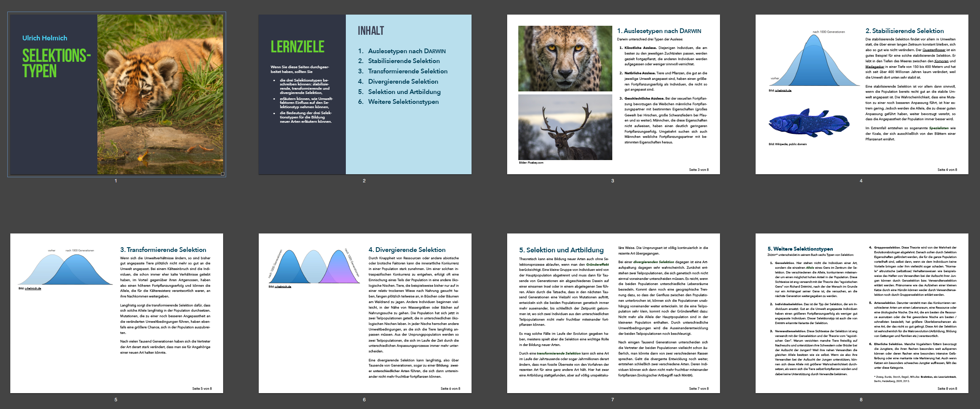Click the deer with antlers photo

click(x=565, y=127)
